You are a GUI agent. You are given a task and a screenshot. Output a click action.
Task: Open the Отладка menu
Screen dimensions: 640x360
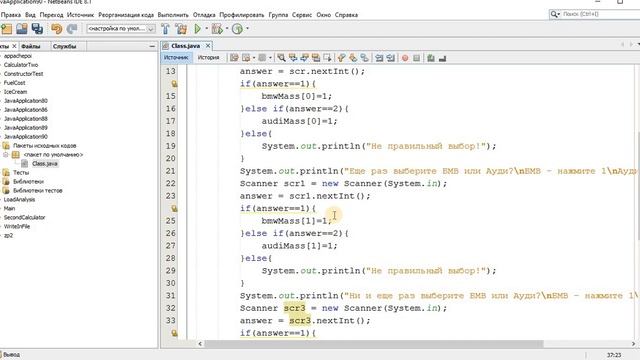204,15
